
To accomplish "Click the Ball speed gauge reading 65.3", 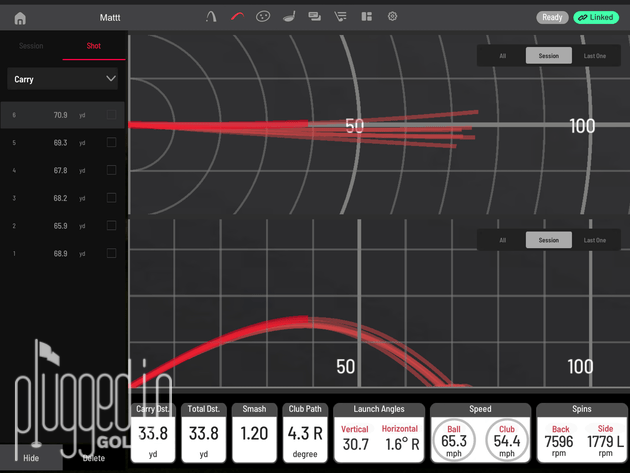I will coord(454,440).
